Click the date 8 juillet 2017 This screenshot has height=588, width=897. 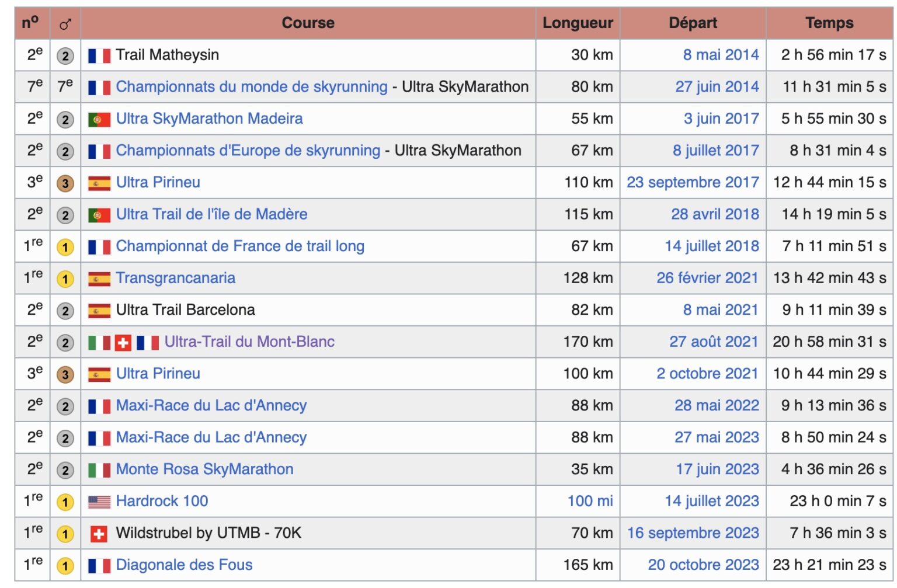(716, 151)
